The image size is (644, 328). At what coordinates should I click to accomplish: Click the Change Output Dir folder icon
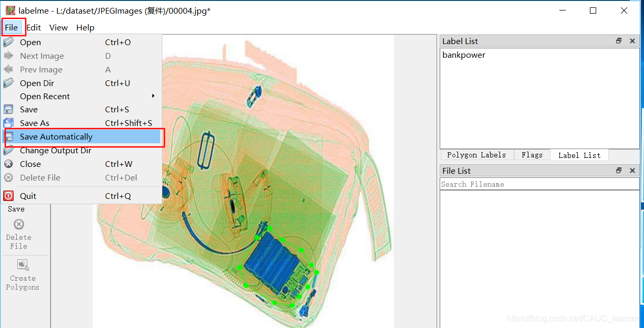[x=8, y=150]
